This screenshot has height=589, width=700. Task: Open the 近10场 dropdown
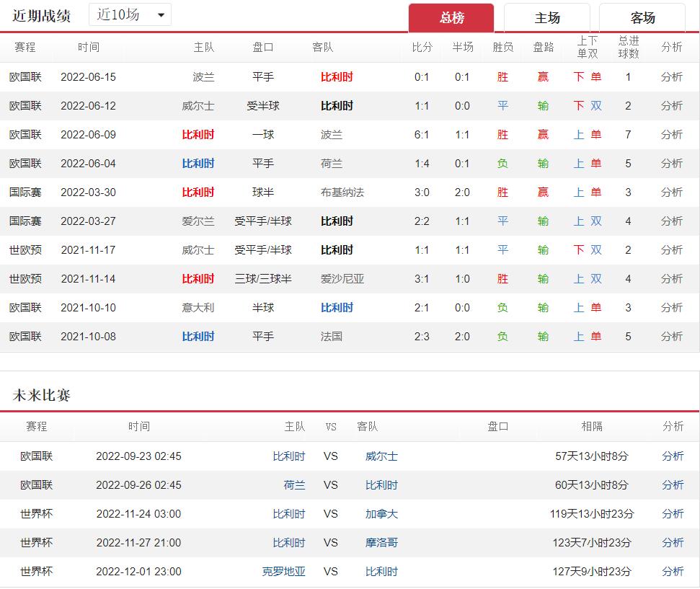130,14
